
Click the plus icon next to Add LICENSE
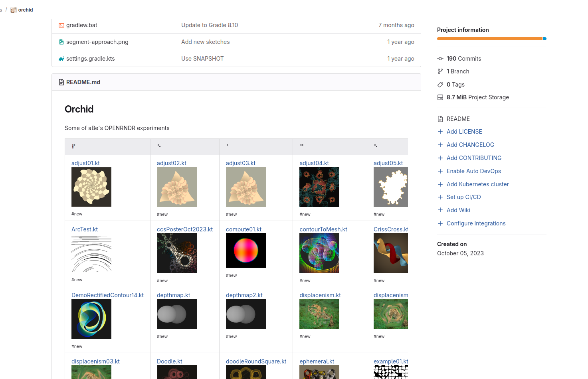coord(440,132)
